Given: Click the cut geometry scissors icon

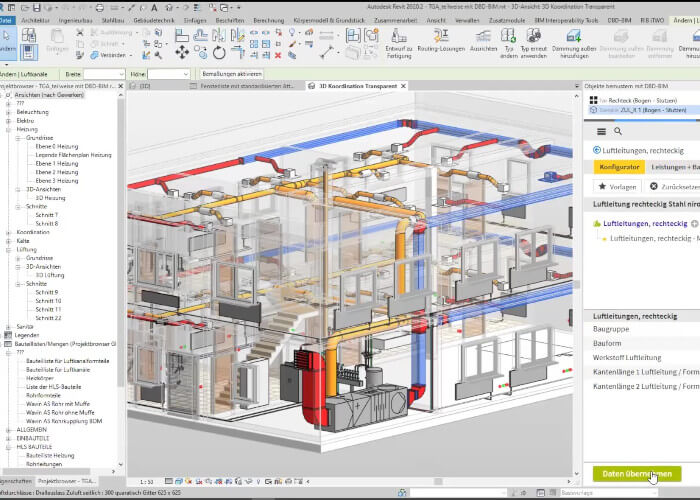Looking at the screenshot, I should pyautogui.click(x=79, y=33).
